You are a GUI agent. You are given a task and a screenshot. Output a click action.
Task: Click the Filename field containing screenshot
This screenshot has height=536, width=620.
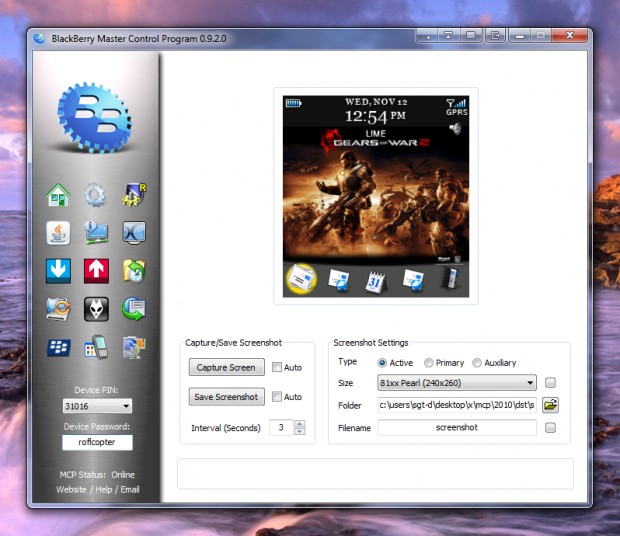pos(457,427)
